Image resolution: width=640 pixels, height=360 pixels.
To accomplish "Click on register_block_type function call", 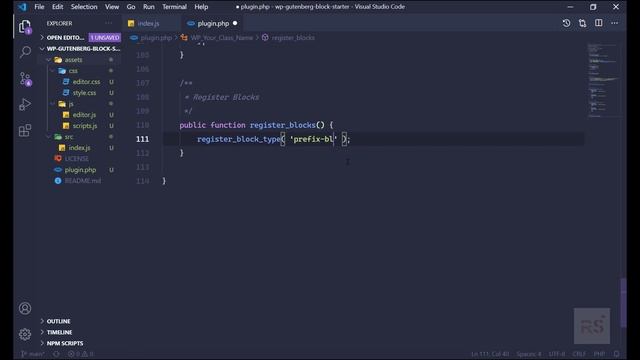I will 239,139.
